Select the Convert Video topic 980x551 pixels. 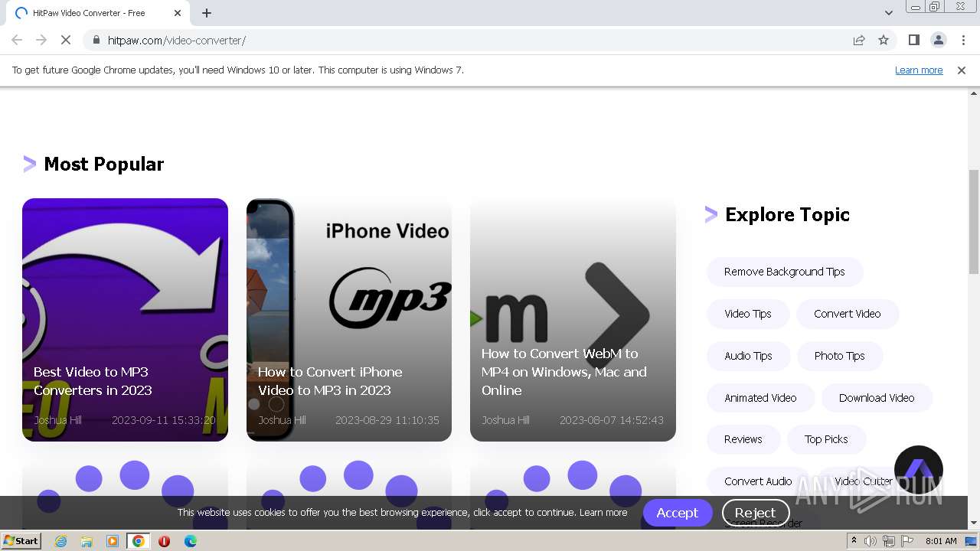coord(848,314)
